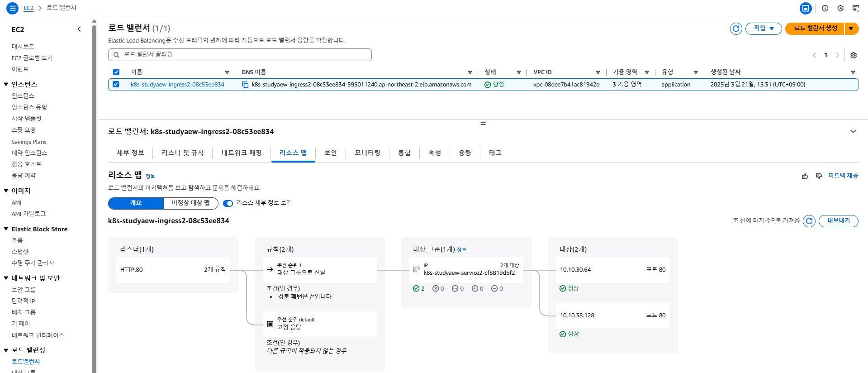
Task: Select target 10.10.38.128 card
Action: pyautogui.click(x=613, y=316)
